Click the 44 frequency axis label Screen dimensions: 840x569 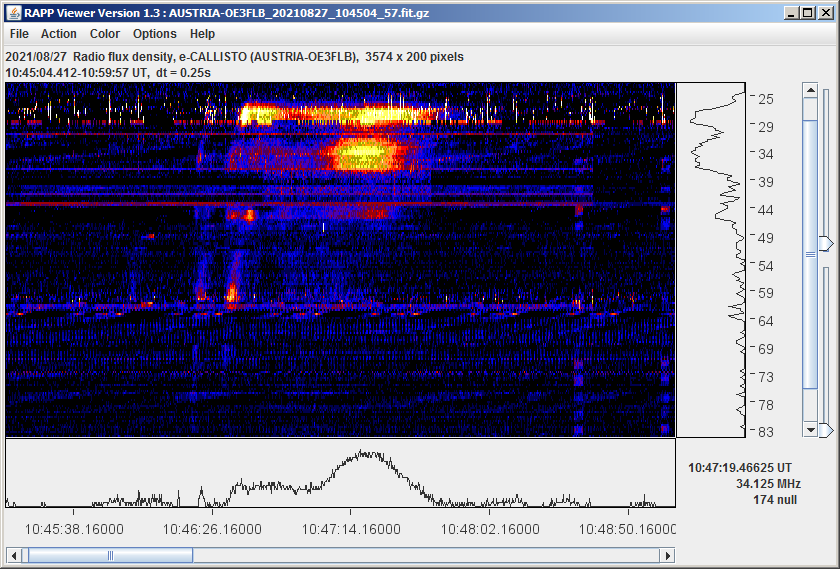(x=766, y=210)
